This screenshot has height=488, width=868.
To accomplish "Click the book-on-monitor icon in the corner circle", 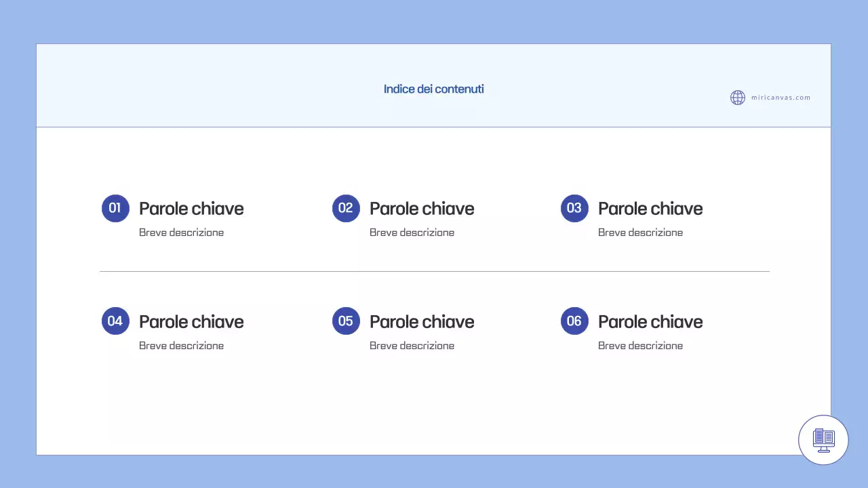I will click(824, 440).
